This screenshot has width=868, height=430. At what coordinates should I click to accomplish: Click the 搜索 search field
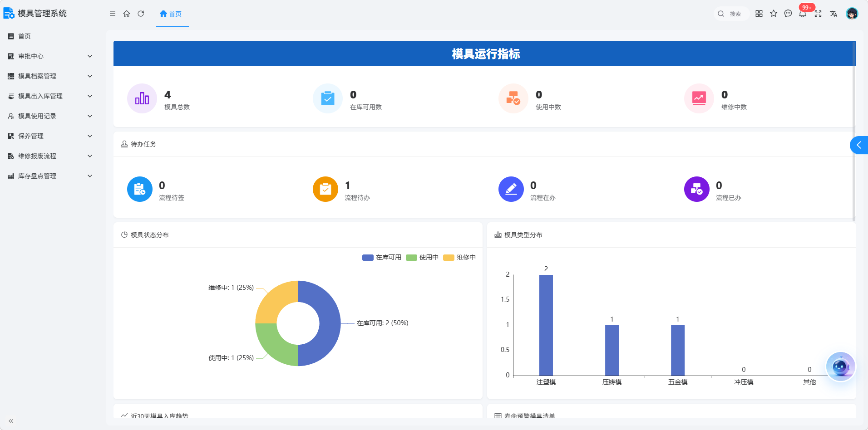coord(731,14)
